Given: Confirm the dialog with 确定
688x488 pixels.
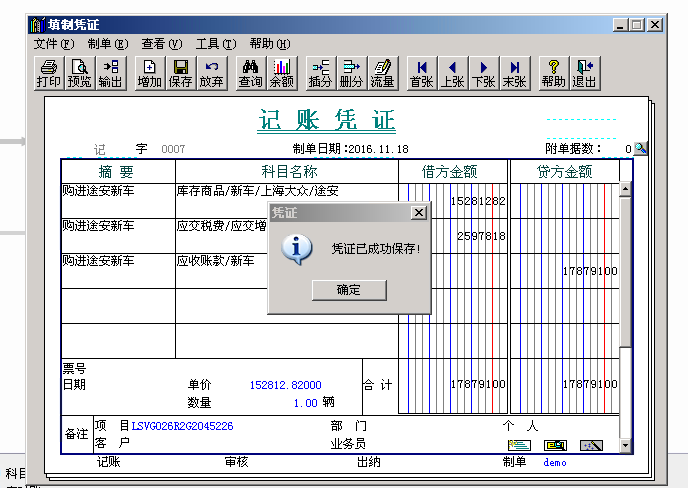Looking at the screenshot, I should click(x=349, y=290).
